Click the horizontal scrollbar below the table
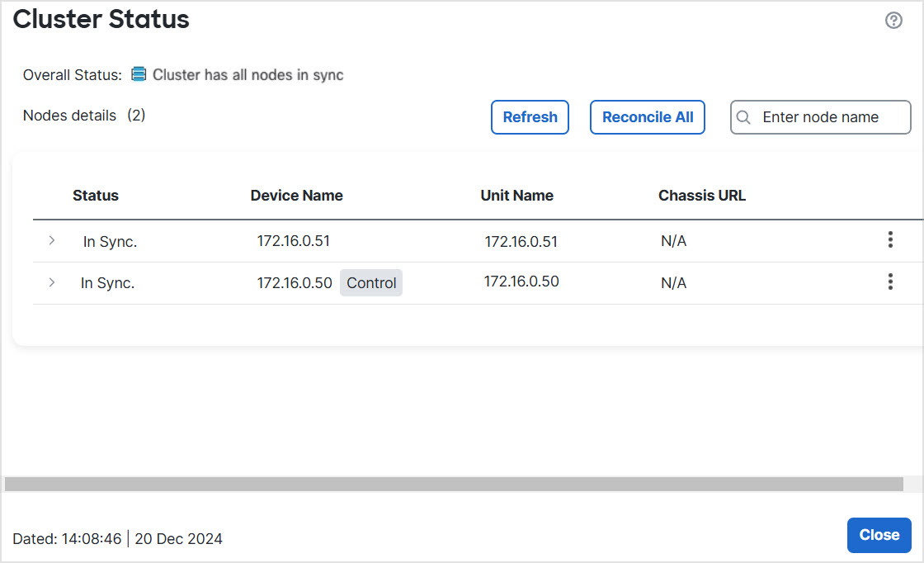The width and height of the screenshot is (924, 563). pyautogui.click(x=454, y=484)
